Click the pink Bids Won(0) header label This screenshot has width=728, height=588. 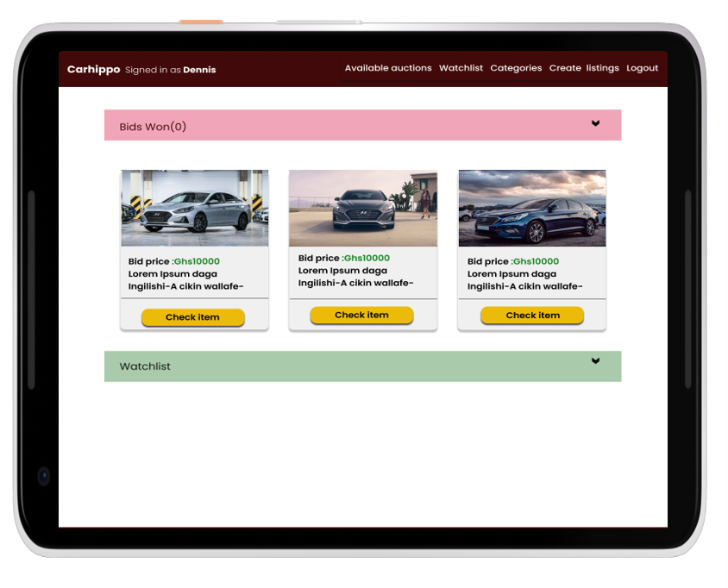point(153,127)
